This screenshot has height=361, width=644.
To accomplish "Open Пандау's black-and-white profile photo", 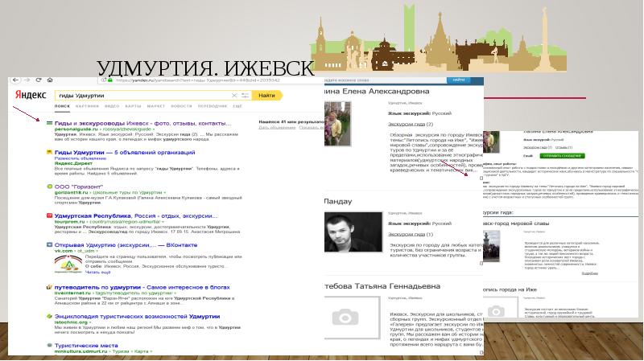I will 353,232.
